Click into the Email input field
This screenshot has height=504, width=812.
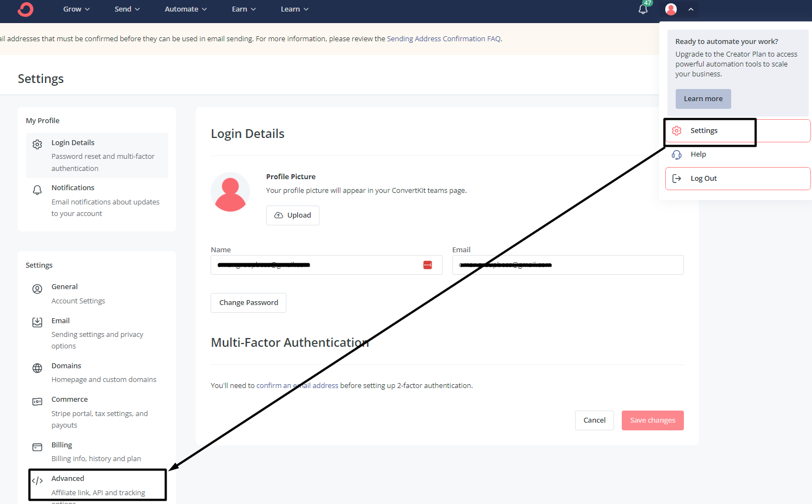(x=568, y=265)
